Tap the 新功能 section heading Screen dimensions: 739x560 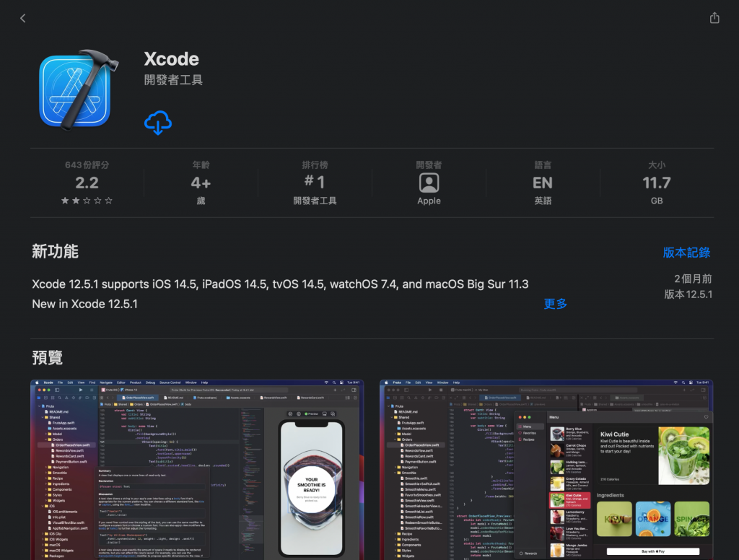[x=55, y=251]
